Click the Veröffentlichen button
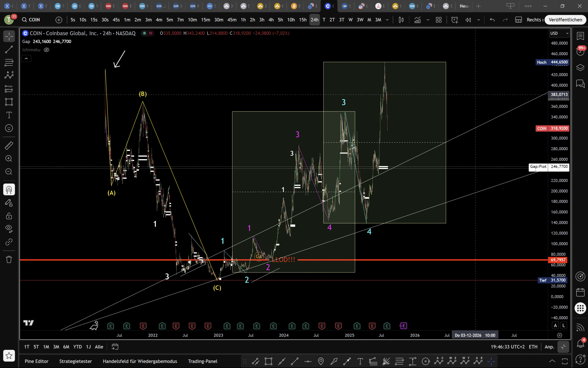The height and width of the screenshot is (368, 588). [565, 20]
